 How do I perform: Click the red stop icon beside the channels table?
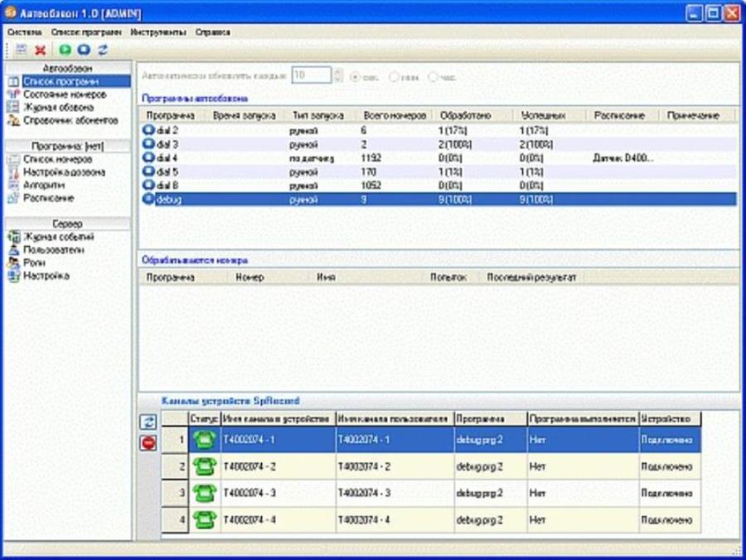(147, 443)
